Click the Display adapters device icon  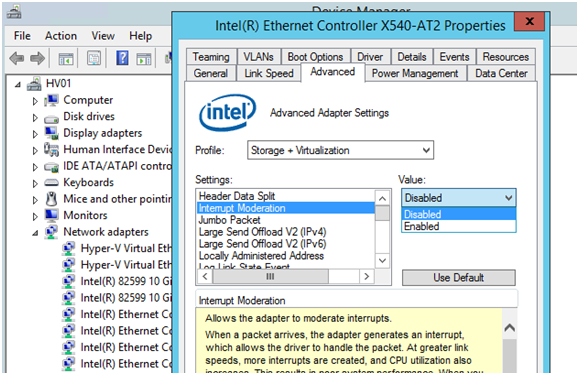[x=51, y=133]
